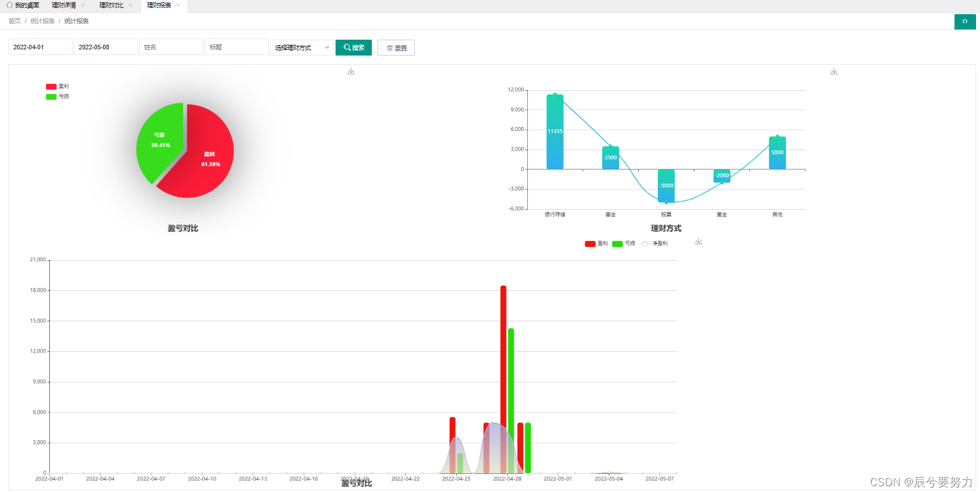Click the 理财方式 chart title

[x=666, y=228]
